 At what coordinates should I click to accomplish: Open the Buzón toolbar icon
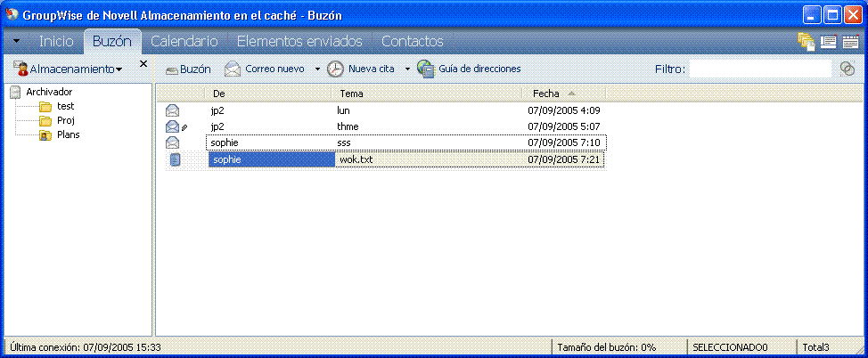click(172, 69)
